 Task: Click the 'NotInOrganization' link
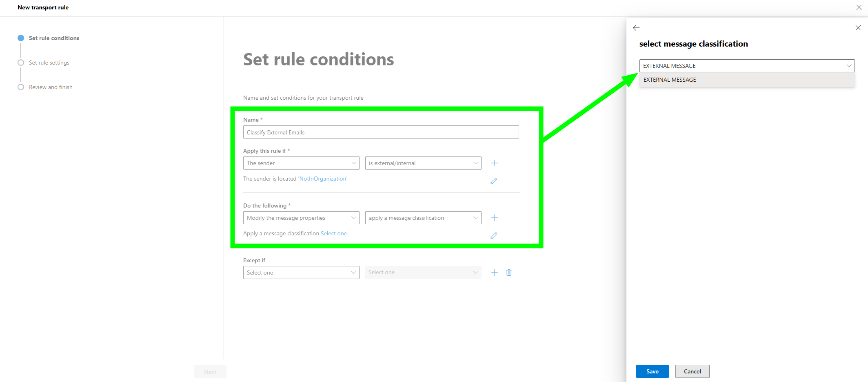(x=323, y=179)
